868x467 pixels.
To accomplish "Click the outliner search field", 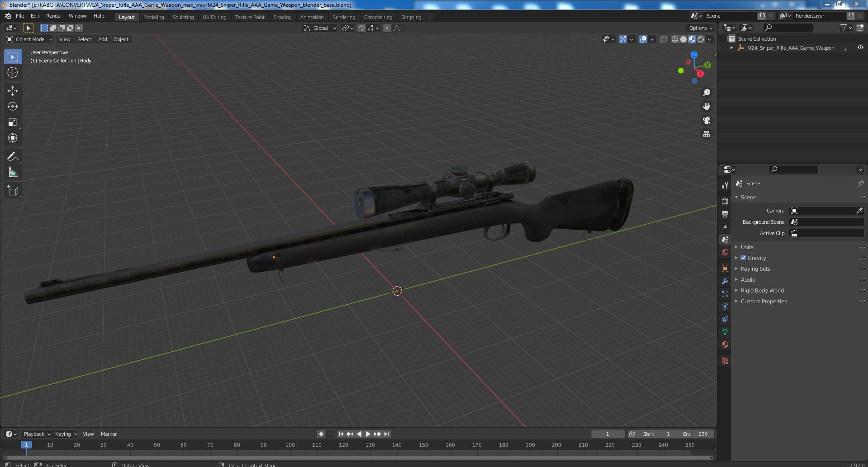I will point(788,28).
